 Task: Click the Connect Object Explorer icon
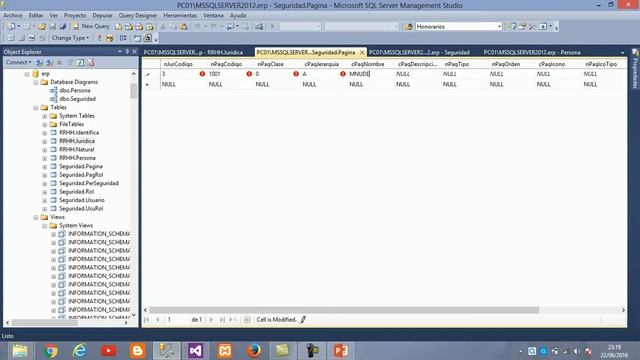(x=39, y=62)
